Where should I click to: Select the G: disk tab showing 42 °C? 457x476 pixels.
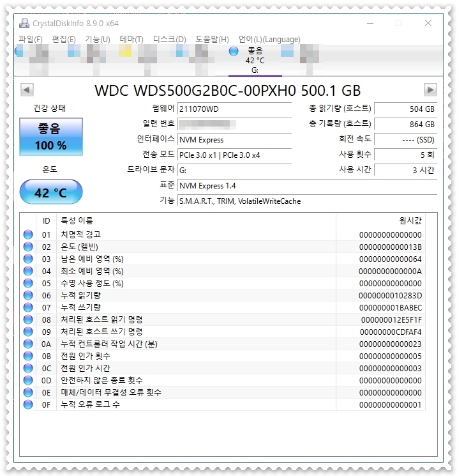click(x=255, y=61)
